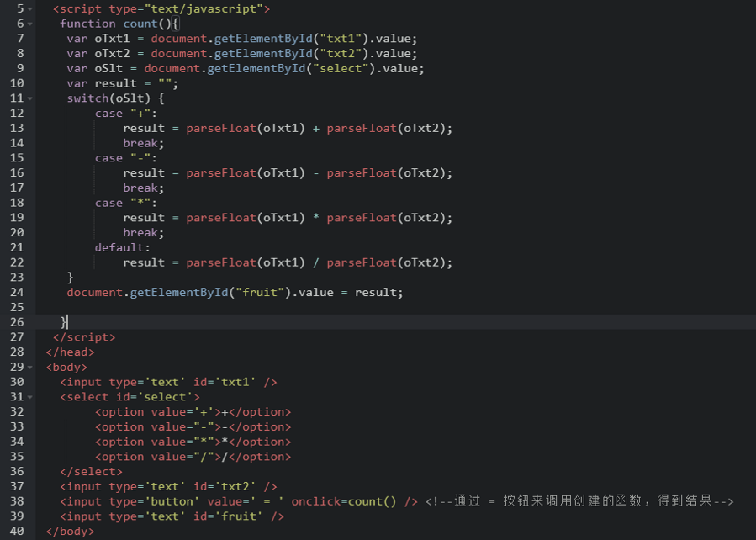Image resolution: width=756 pixels, height=540 pixels.
Task: Click 'text/javascript' type value on line 5
Action: click(204, 8)
